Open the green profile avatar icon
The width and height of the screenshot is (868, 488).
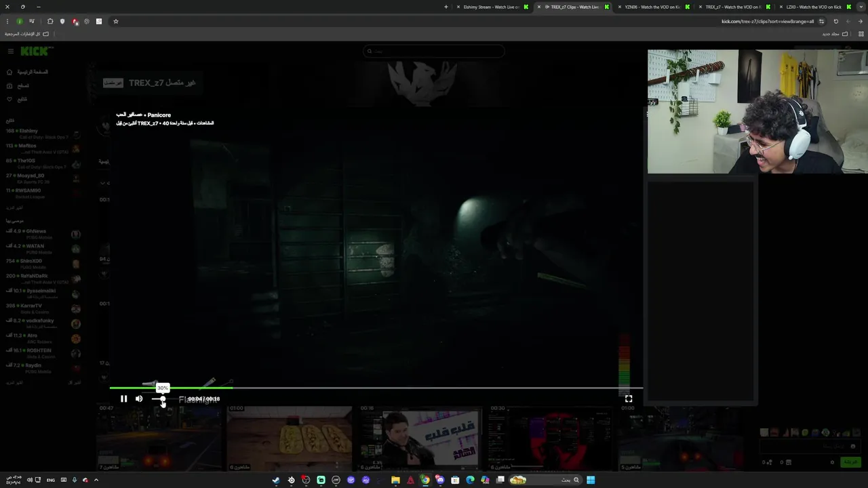pos(19,21)
